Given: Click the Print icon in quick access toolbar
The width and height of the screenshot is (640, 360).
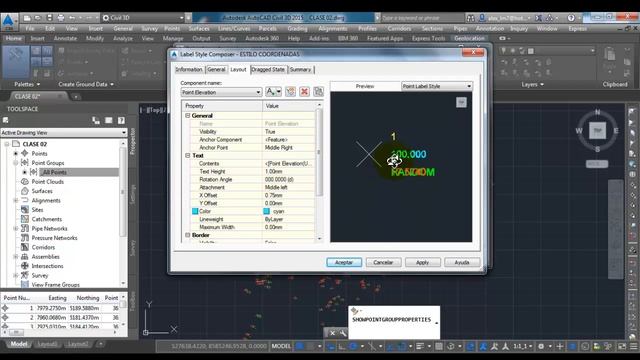Looking at the screenshot, I should [x=61, y=18].
